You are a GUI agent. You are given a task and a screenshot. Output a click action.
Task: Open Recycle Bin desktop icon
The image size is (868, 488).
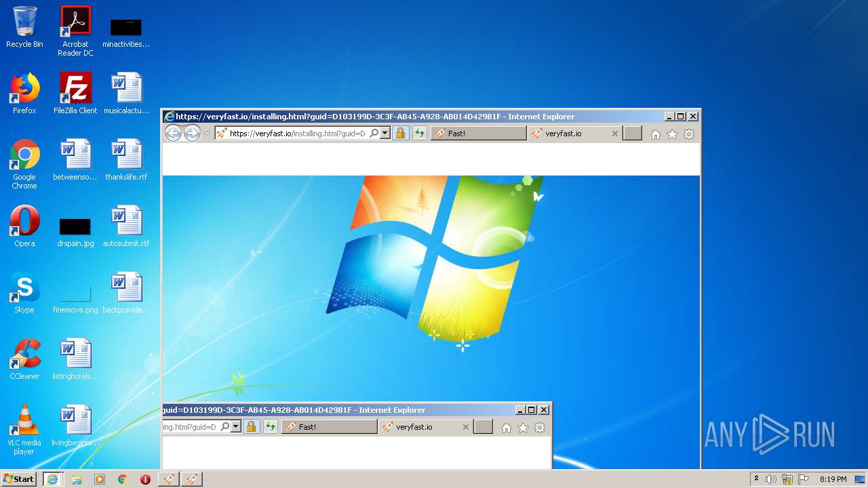click(x=24, y=27)
